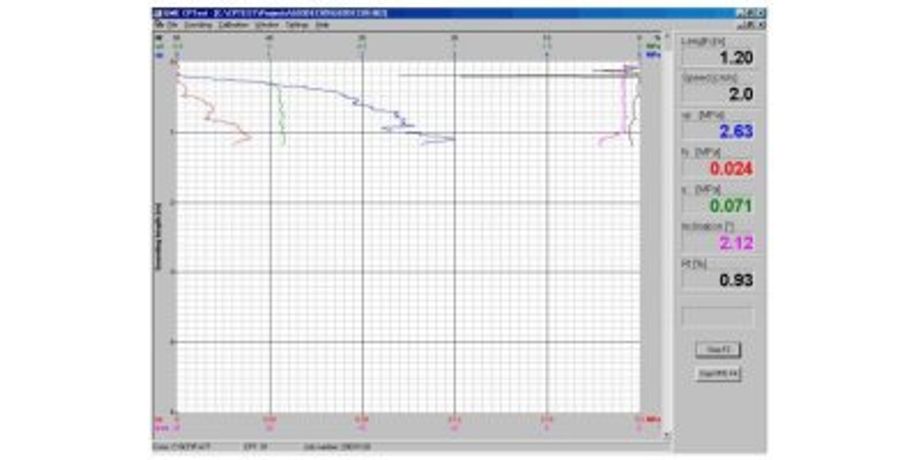Image resolution: width=920 pixels, height=460 pixels.
Task: Click the chart scrollbar down arrow
Action: click(x=666, y=437)
